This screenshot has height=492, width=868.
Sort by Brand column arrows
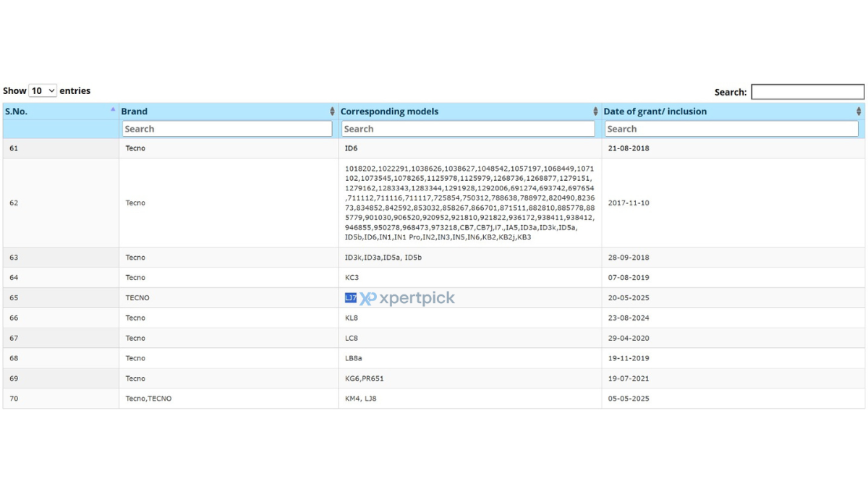click(x=332, y=111)
